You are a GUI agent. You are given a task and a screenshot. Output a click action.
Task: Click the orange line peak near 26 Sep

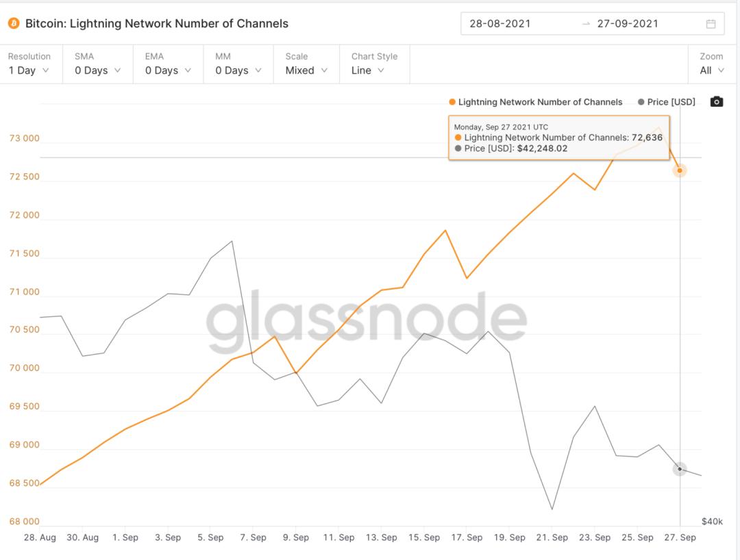[x=659, y=127]
